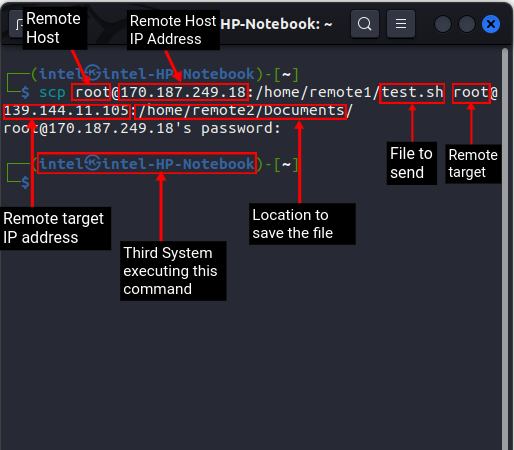Open the hamburger menu in title bar
The height and width of the screenshot is (450, 514).
click(401, 24)
